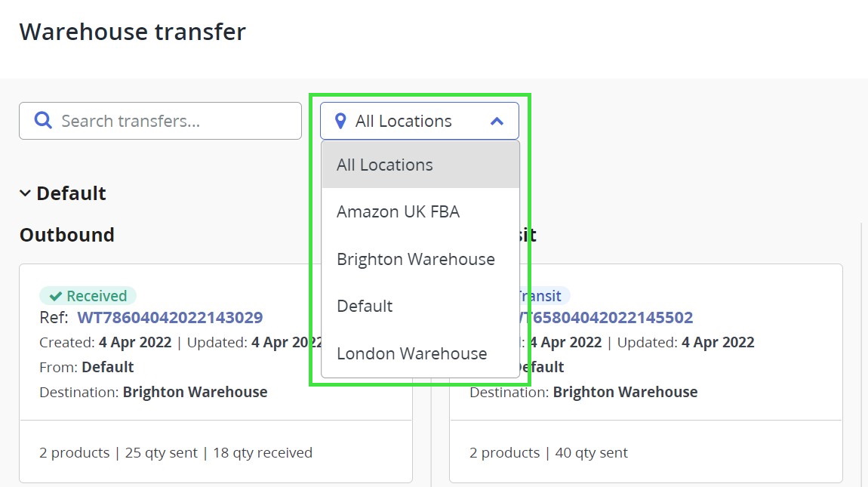The height and width of the screenshot is (487, 868).
Task: Click the In Transit status badge
Action: coord(543,296)
